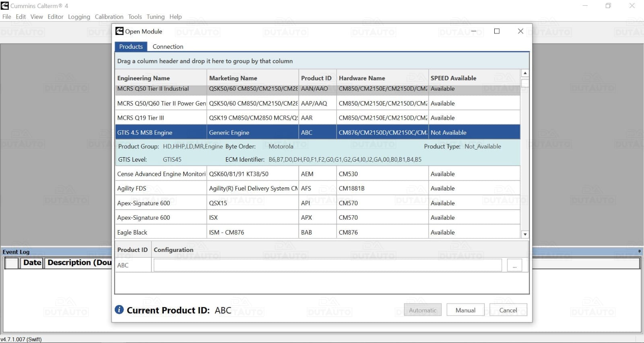644x343 pixels.
Task: Switch to the Connection tab
Action: [x=168, y=46]
